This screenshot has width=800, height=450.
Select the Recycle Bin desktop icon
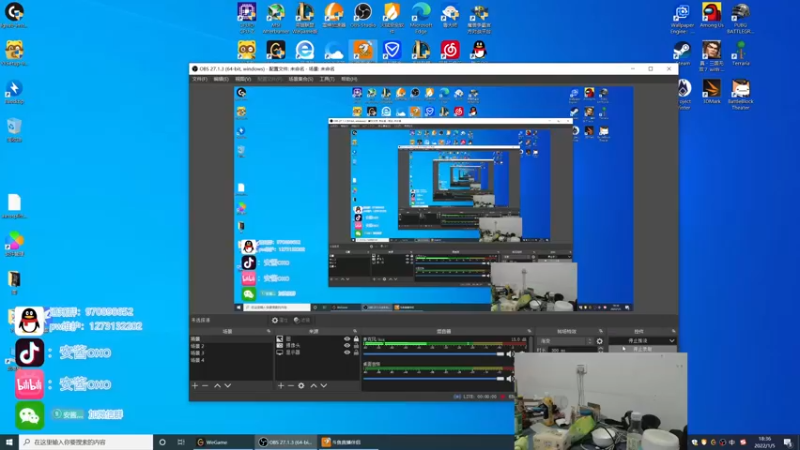14,130
